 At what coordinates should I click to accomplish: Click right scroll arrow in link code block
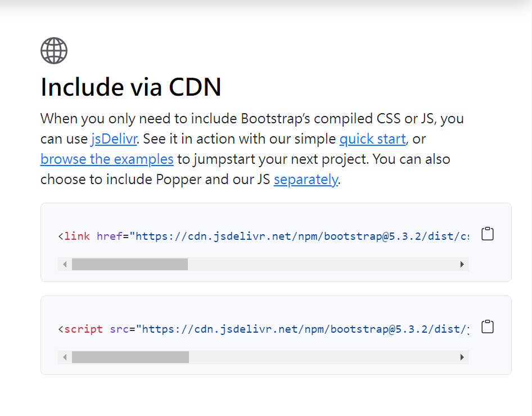(x=462, y=264)
